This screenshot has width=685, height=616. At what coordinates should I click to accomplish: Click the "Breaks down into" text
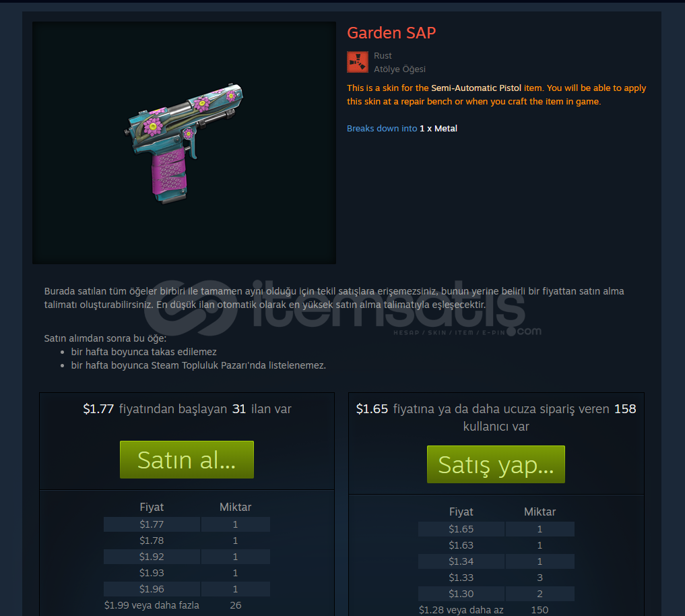382,129
